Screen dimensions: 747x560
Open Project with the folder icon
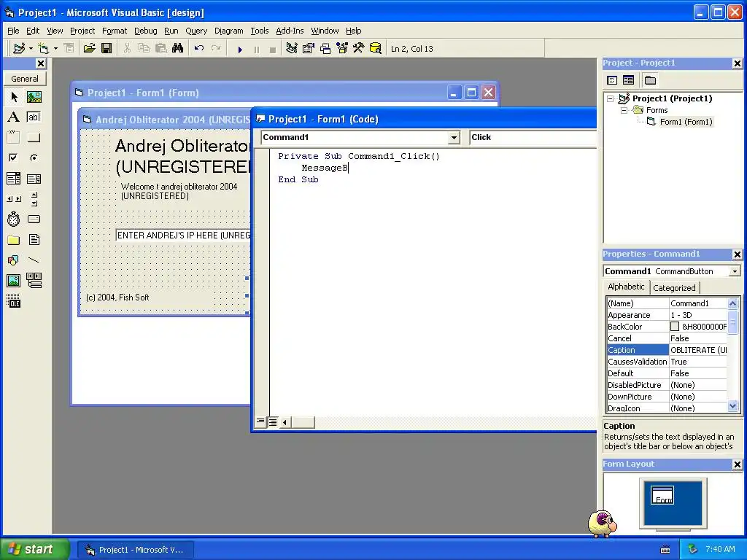point(89,48)
